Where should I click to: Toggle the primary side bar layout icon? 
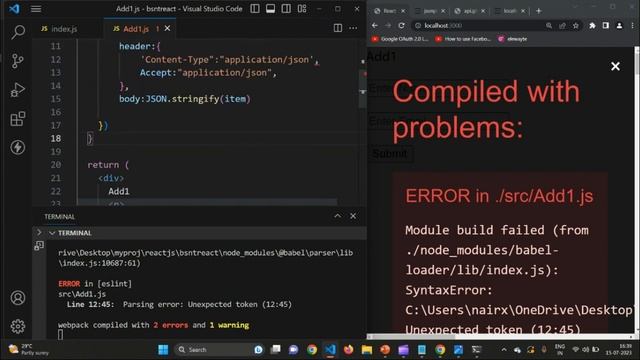(255, 9)
